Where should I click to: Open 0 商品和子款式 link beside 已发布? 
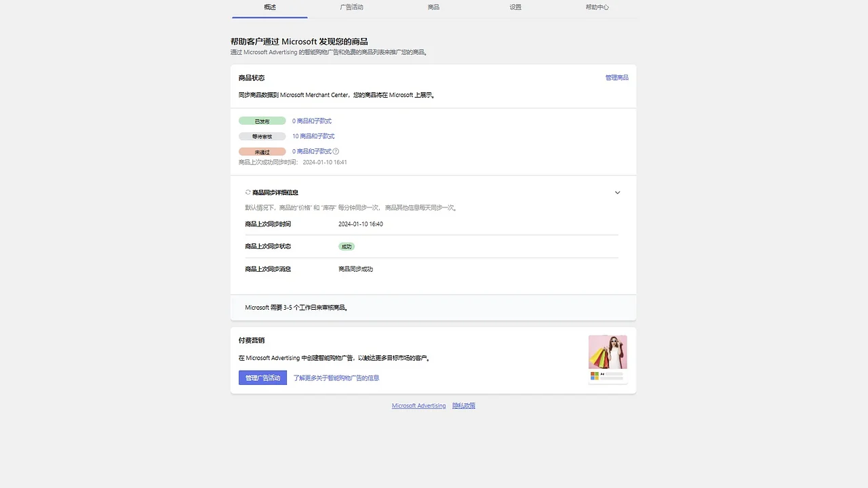coord(312,121)
